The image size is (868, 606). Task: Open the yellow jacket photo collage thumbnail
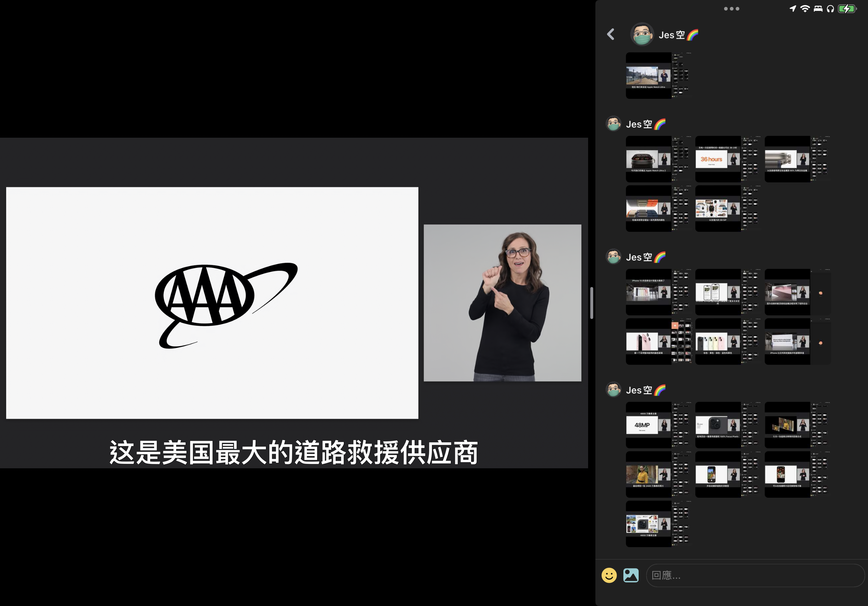click(x=798, y=425)
